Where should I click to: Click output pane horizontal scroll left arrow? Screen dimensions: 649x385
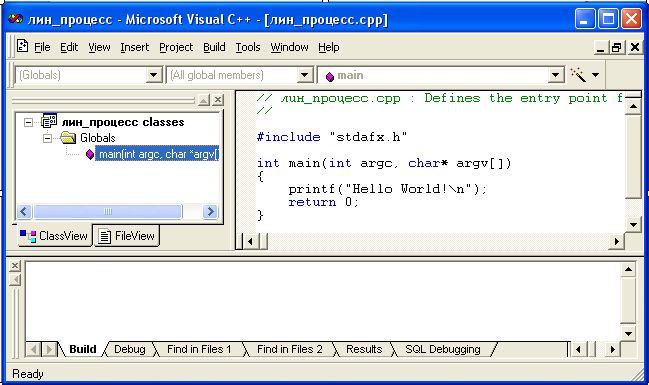pos(578,349)
